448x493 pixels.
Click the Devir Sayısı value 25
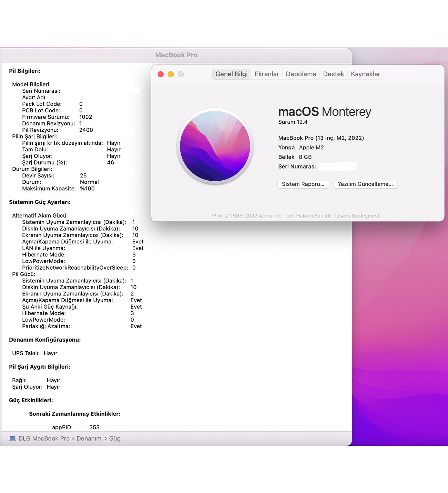(83, 176)
